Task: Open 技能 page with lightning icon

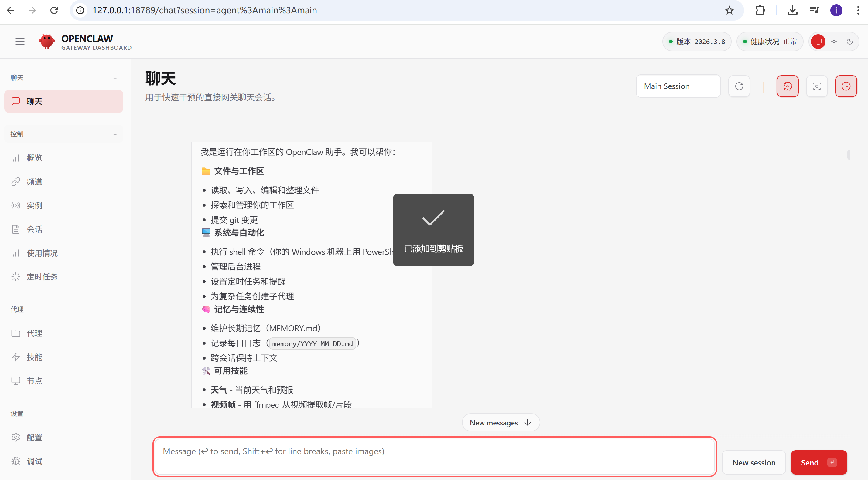Action: [x=34, y=357]
